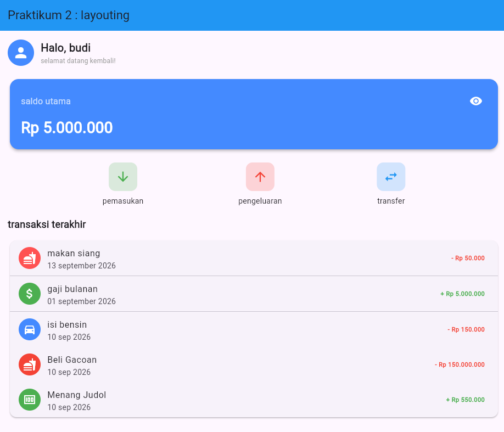Click the Halo, budi greeting
Image resolution: width=504 pixels, height=432 pixels.
pos(65,48)
